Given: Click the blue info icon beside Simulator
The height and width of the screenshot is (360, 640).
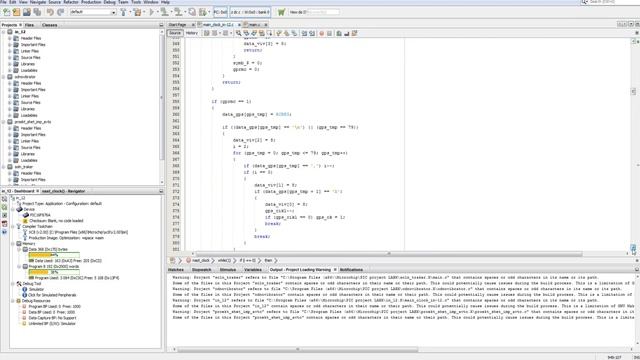Looking at the screenshot, I should [x=24, y=289].
